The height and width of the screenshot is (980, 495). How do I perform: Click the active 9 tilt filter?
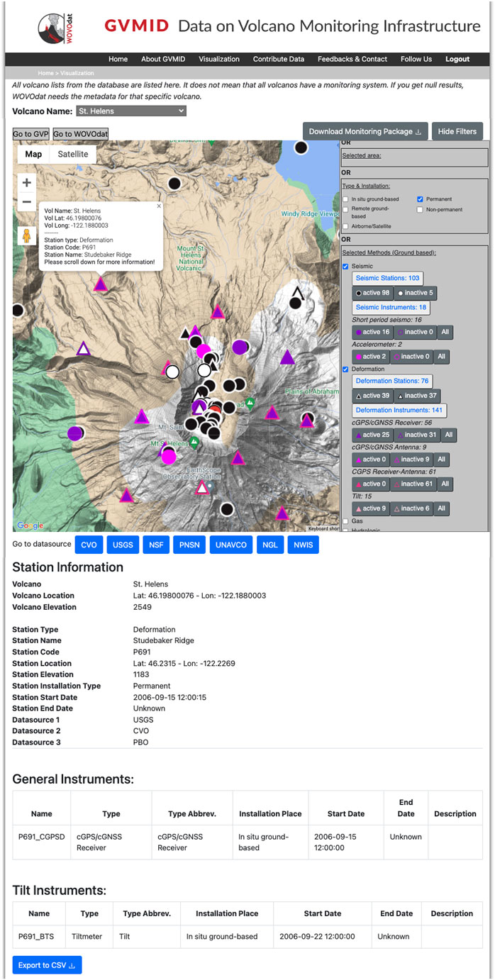tap(370, 509)
